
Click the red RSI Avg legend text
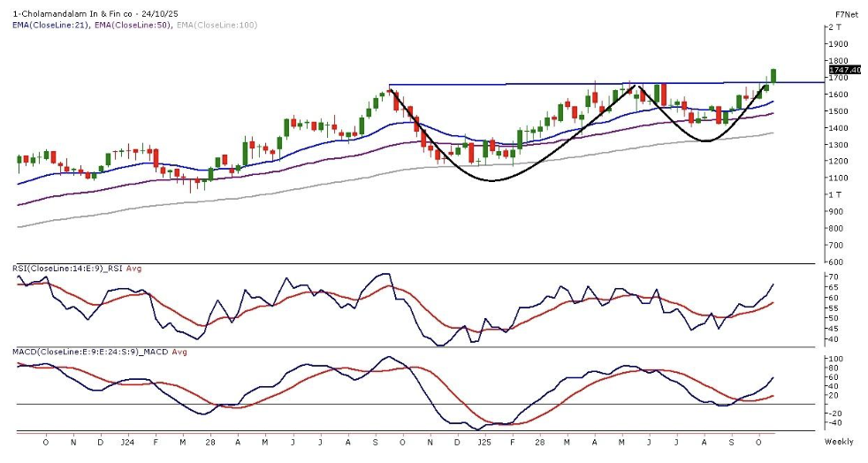pyautogui.click(x=134, y=269)
